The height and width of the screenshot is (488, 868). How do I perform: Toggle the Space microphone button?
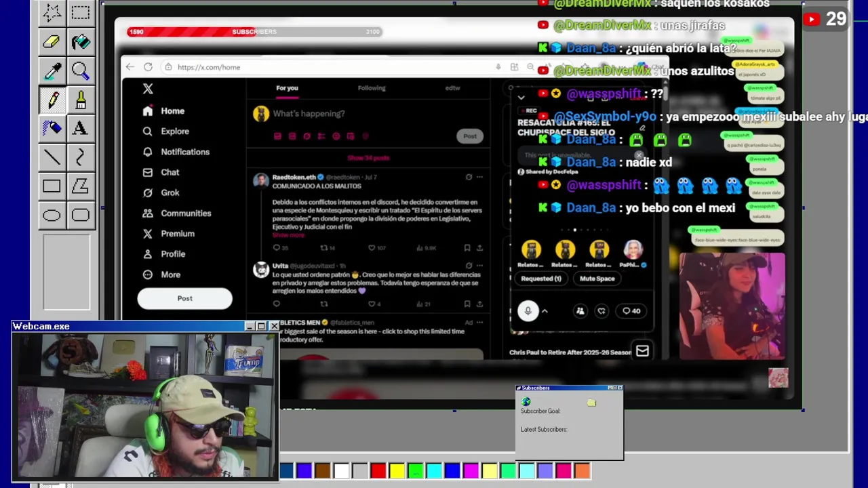pyautogui.click(x=528, y=311)
